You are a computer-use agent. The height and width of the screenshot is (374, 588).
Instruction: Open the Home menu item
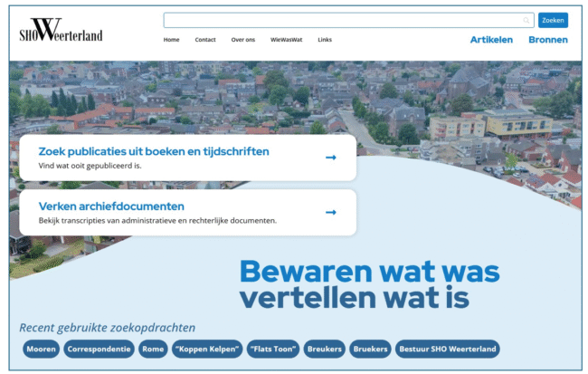point(171,40)
